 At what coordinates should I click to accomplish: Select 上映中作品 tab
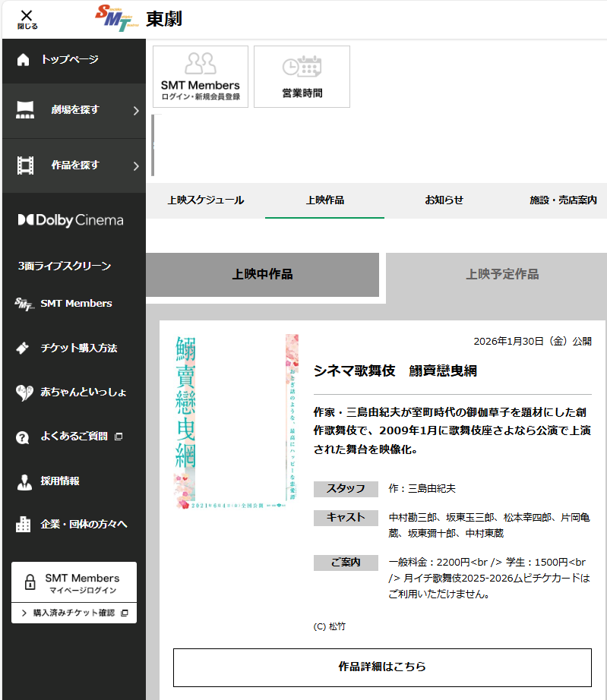pos(263,275)
